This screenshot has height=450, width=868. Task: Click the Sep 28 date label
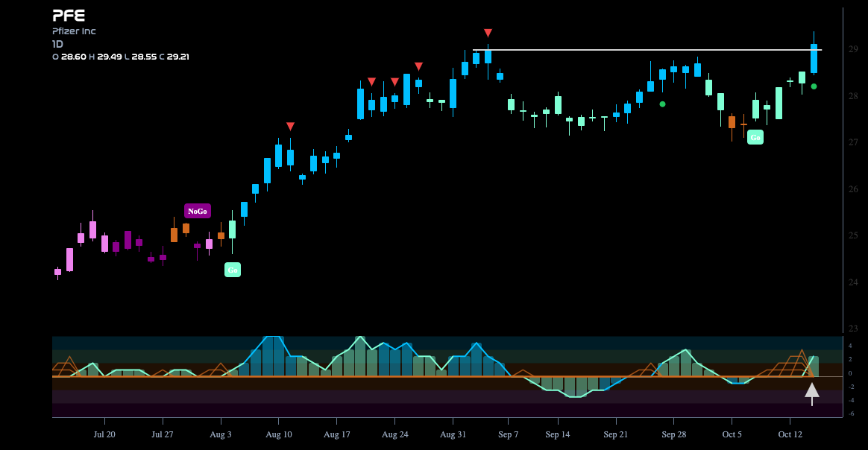tap(673, 434)
